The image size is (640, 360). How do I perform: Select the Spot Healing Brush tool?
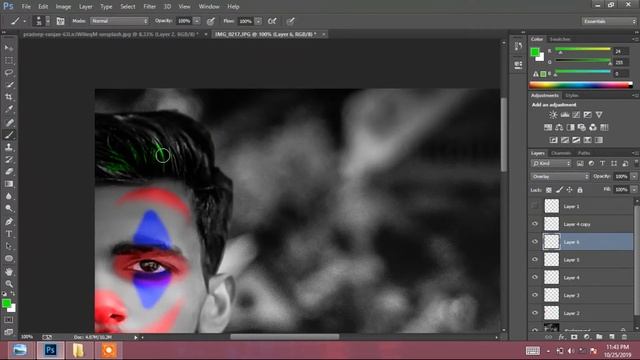[x=9, y=122]
